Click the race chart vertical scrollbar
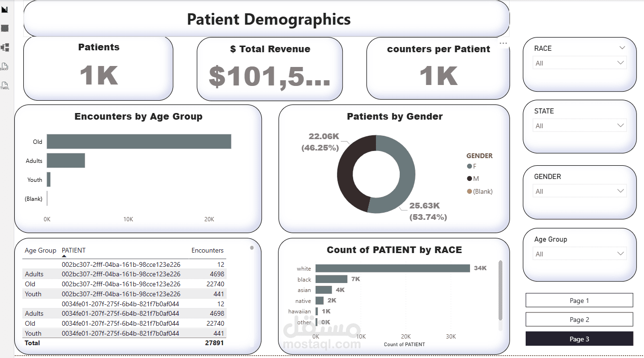The width and height of the screenshot is (644, 358). pyautogui.click(x=500, y=290)
